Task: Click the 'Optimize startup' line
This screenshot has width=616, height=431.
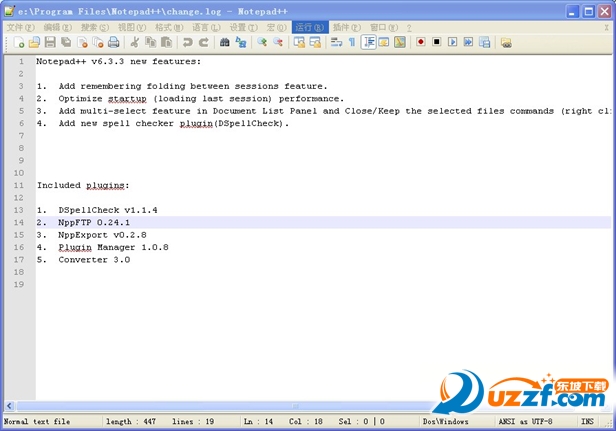Action: coord(190,99)
